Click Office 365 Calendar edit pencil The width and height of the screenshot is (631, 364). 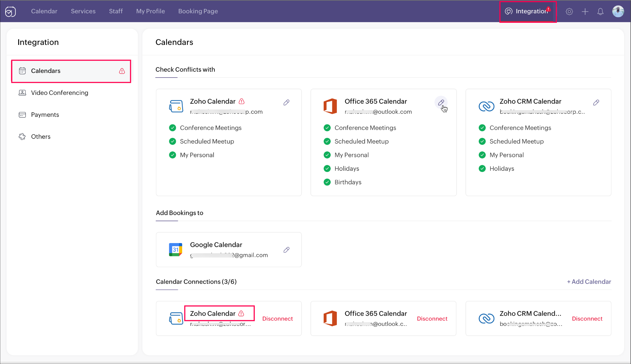coord(441,102)
